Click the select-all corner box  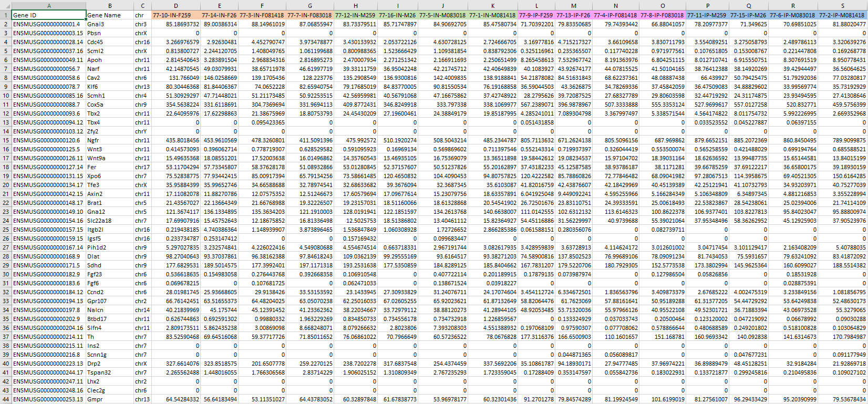tap(6, 5)
